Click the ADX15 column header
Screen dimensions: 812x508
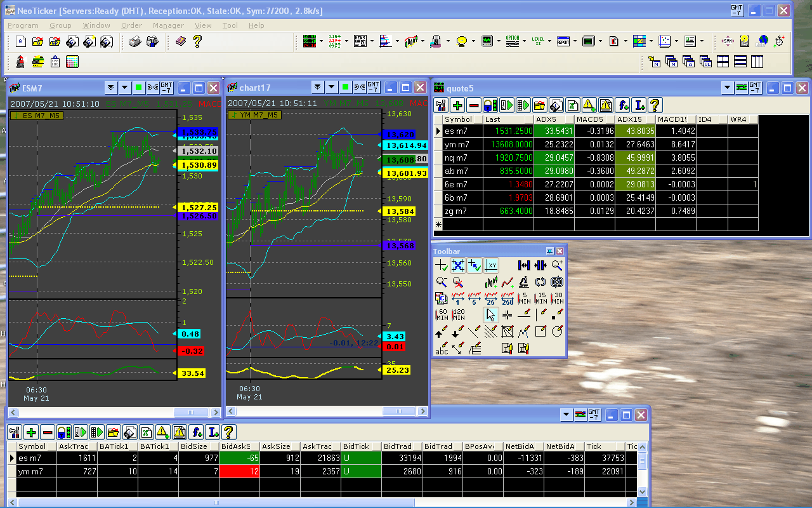click(634, 119)
